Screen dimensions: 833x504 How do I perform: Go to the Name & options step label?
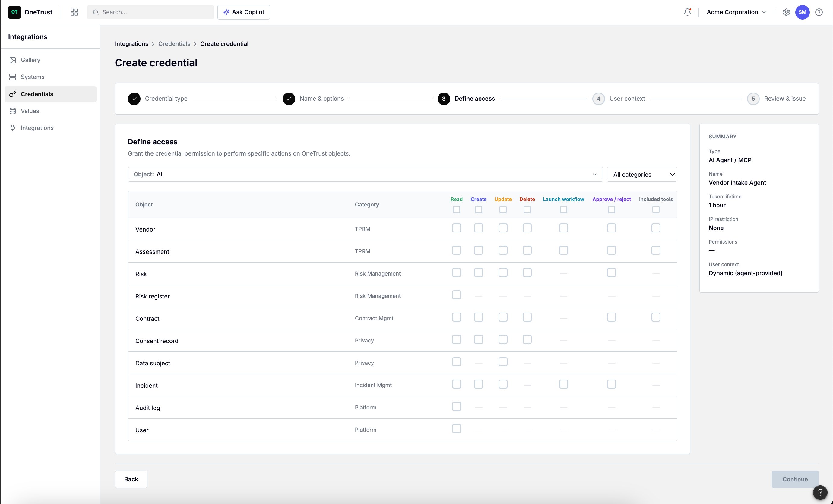(321, 99)
